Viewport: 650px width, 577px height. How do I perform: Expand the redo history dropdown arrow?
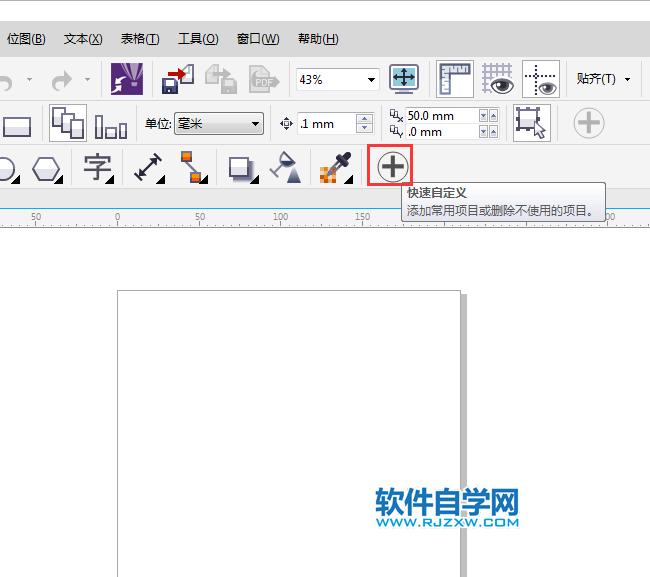87,79
